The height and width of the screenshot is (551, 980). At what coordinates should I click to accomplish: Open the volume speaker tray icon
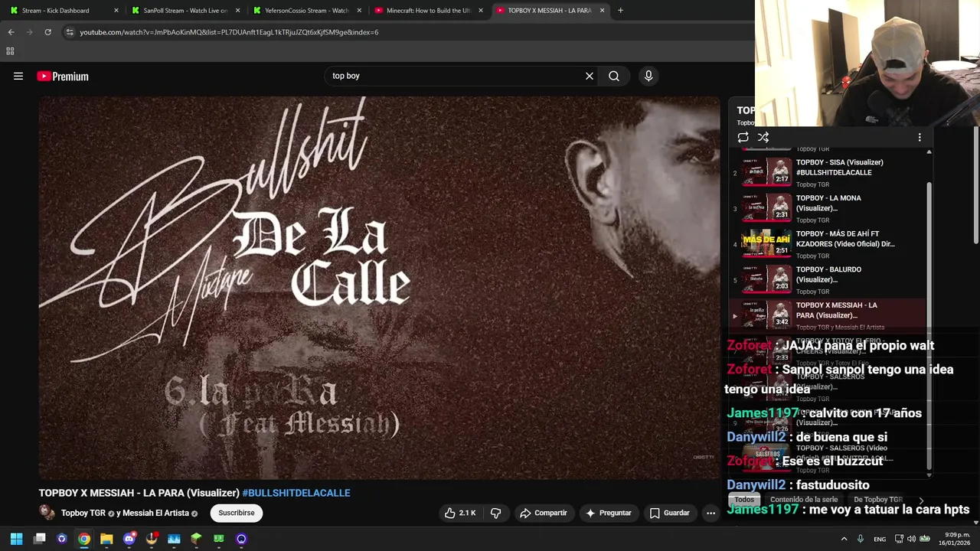pos(912,539)
